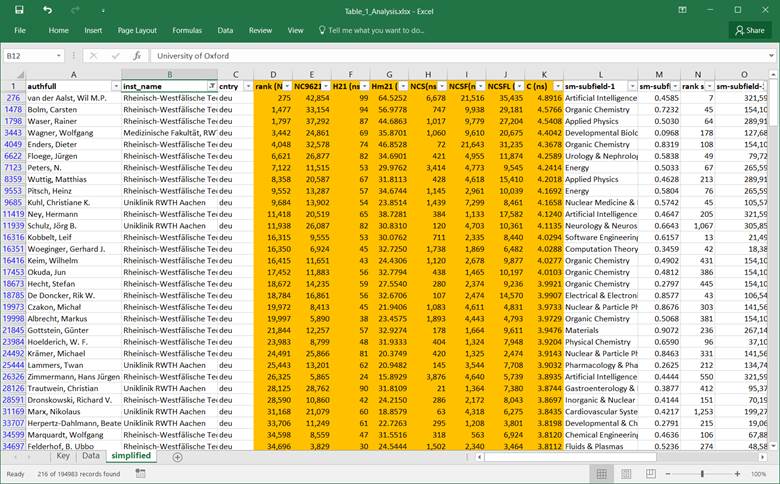Open the Page Layout tab
Image resolution: width=780 pixels, height=484 pixels.
click(x=137, y=30)
